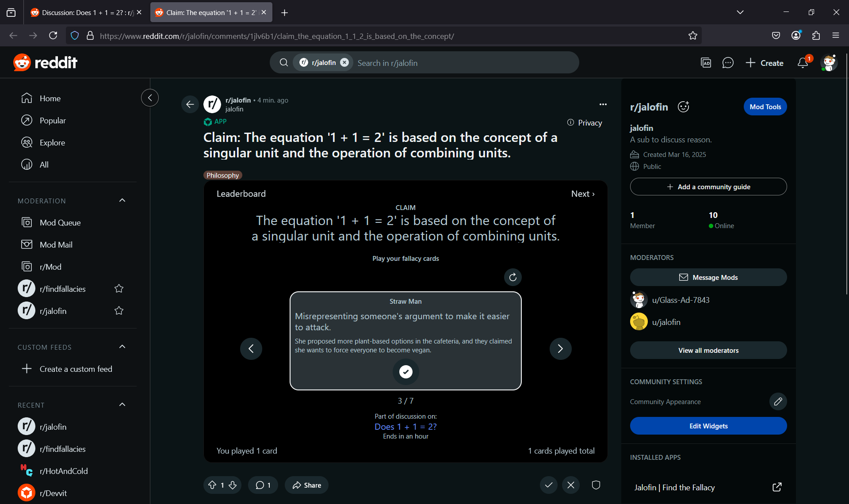
Task: Open the chat bubble icon in header
Action: click(727, 63)
